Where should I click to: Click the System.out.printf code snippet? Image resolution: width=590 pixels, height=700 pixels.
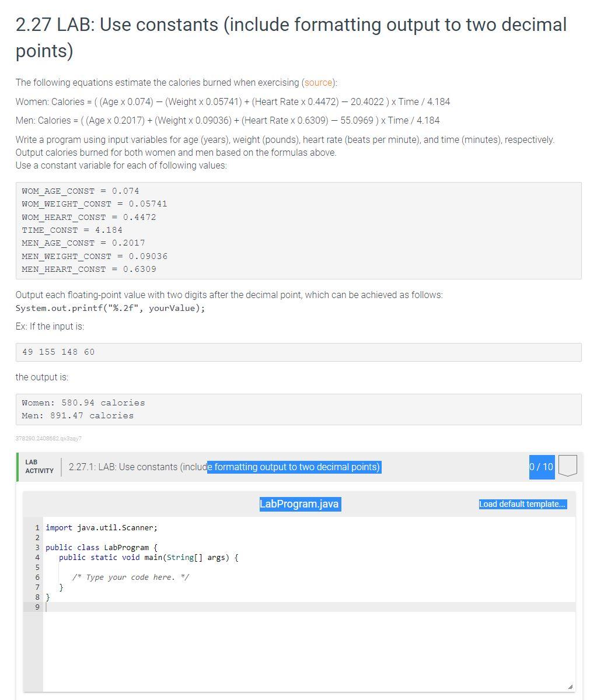111,308
